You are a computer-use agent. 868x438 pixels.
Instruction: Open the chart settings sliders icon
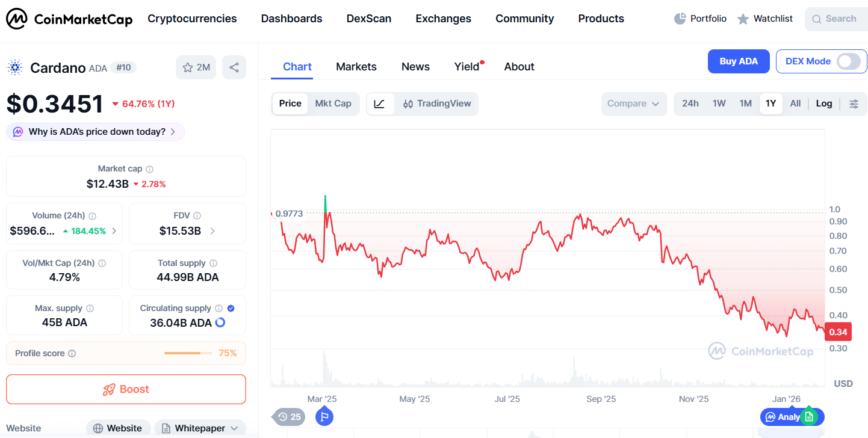coord(854,103)
